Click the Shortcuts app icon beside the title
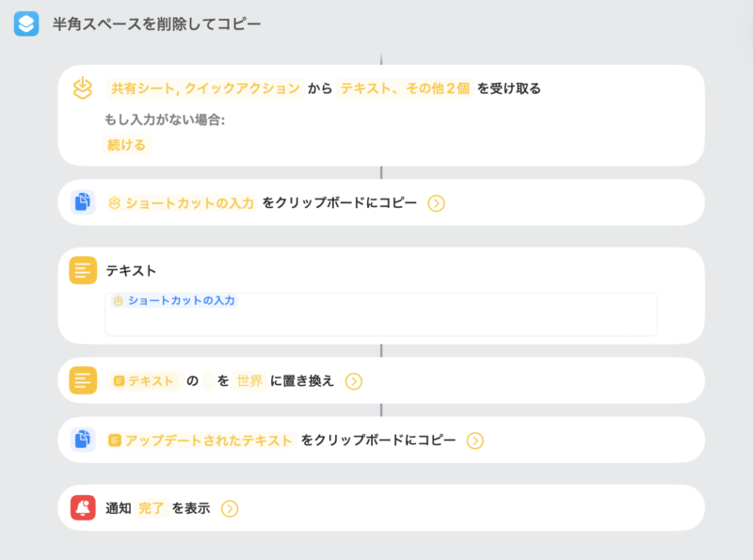The width and height of the screenshot is (753, 560). coord(25,24)
